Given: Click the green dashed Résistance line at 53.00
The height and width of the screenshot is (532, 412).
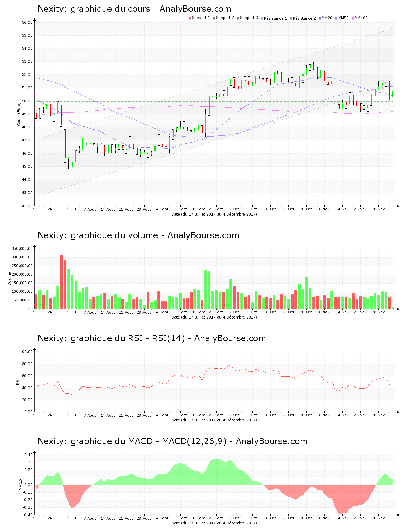Looking at the screenshot, I should [215, 62].
